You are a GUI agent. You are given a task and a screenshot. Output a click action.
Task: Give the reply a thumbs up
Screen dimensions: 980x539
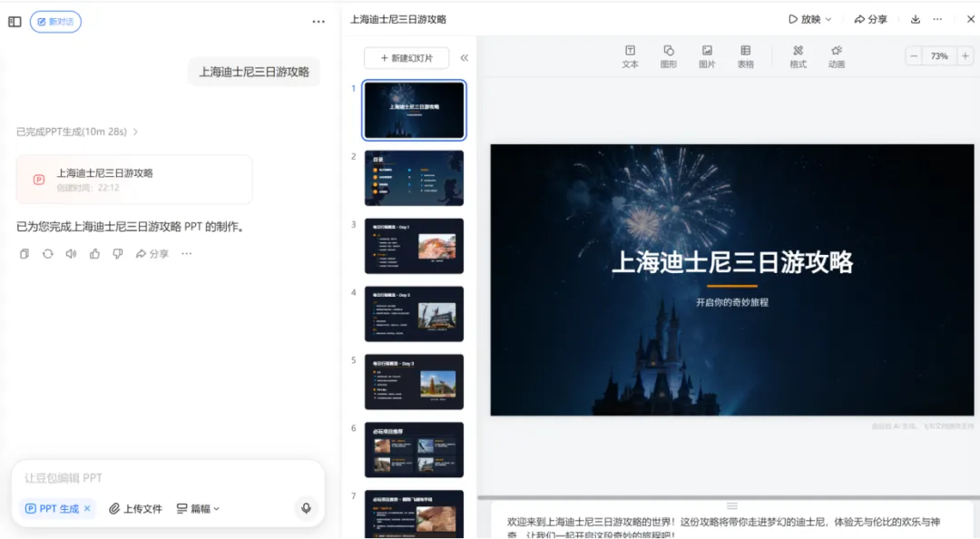[94, 254]
